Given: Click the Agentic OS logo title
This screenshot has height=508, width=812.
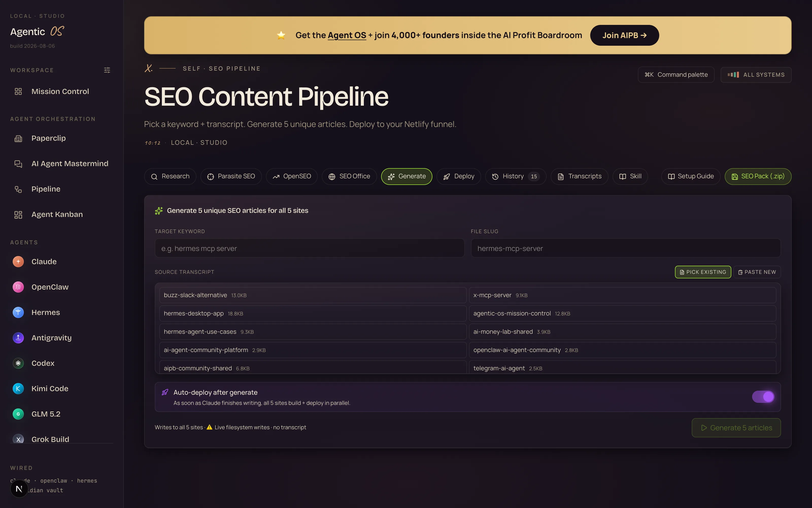Looking at the screenshot, I should click(x=37, y=31).
